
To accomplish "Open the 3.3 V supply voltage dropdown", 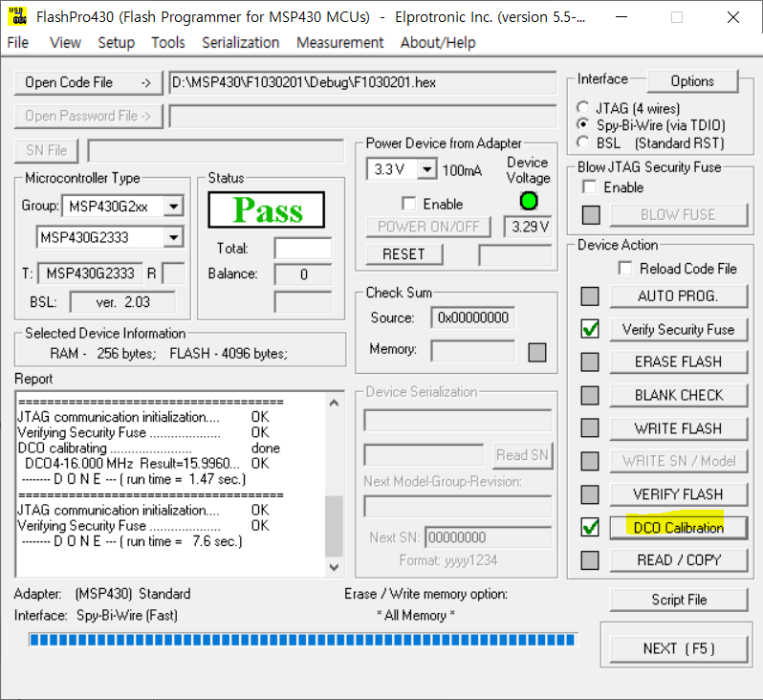I will [426, 169].
